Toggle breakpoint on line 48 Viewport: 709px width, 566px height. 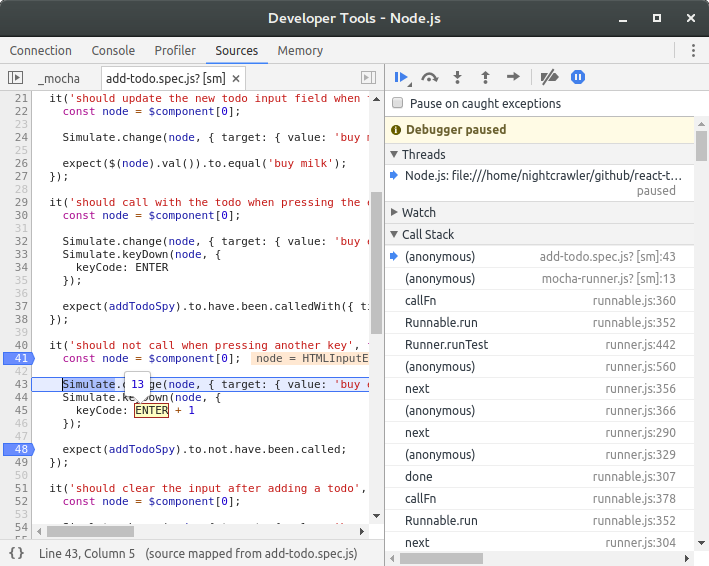(x=19, y=449)
